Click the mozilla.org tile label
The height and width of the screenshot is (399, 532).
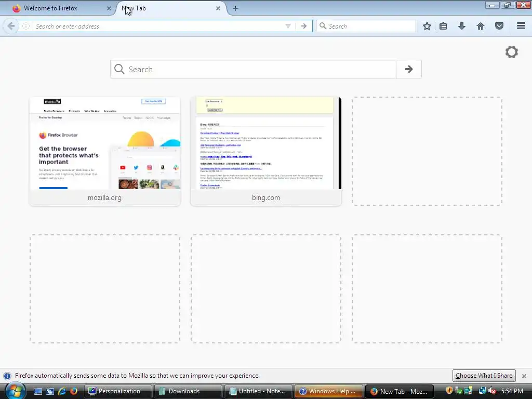104,197
